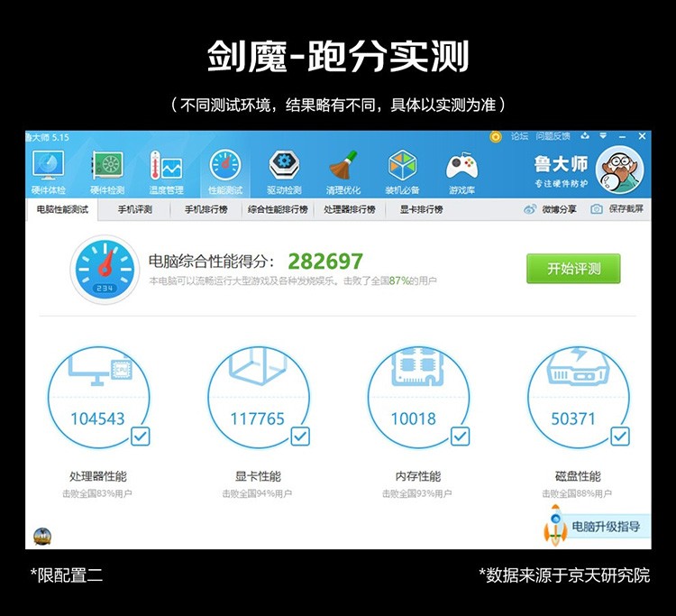
Task: Minimize the 鲁大师 window
Action: 622,136
